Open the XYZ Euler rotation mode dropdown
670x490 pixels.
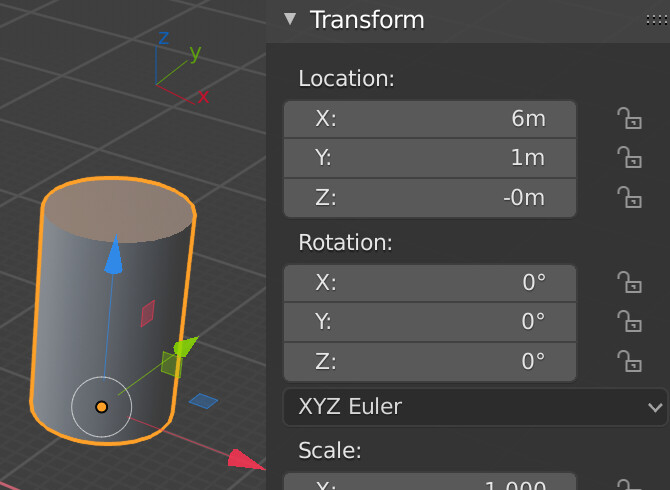475,407
